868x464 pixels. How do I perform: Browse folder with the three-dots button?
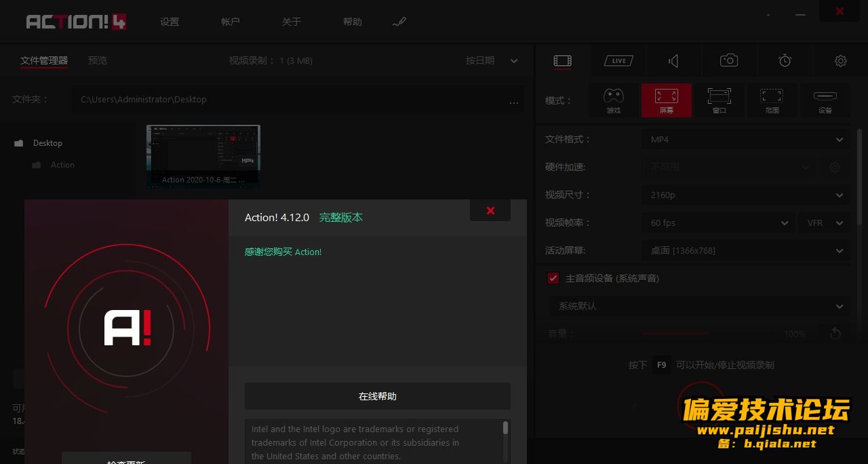click(514, 102)
